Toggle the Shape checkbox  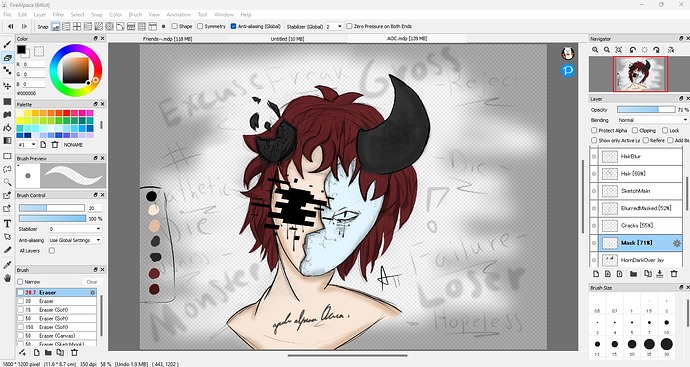coord(174,26)
